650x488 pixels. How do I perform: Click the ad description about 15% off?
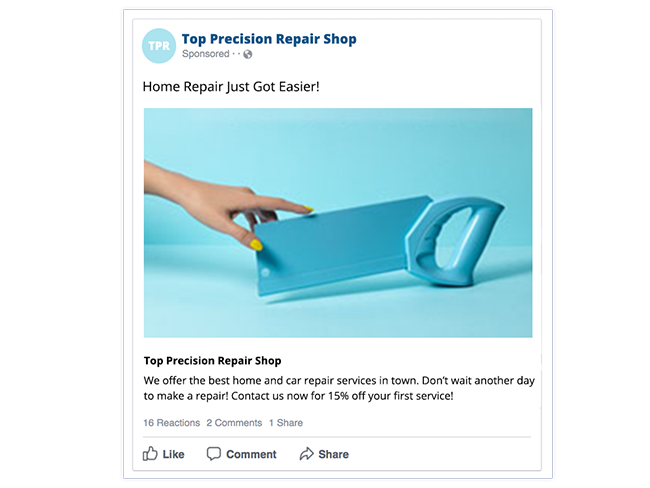tap(339, 388)
